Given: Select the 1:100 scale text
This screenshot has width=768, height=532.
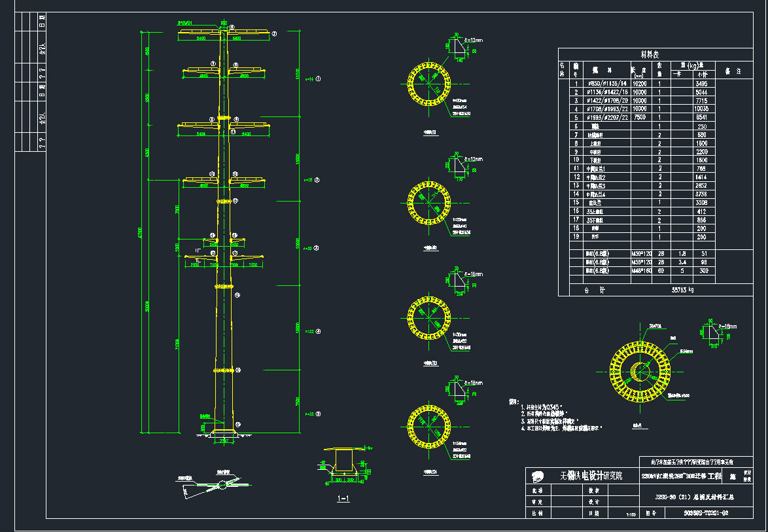Looking at the screenshot, I should coord(631,515).
